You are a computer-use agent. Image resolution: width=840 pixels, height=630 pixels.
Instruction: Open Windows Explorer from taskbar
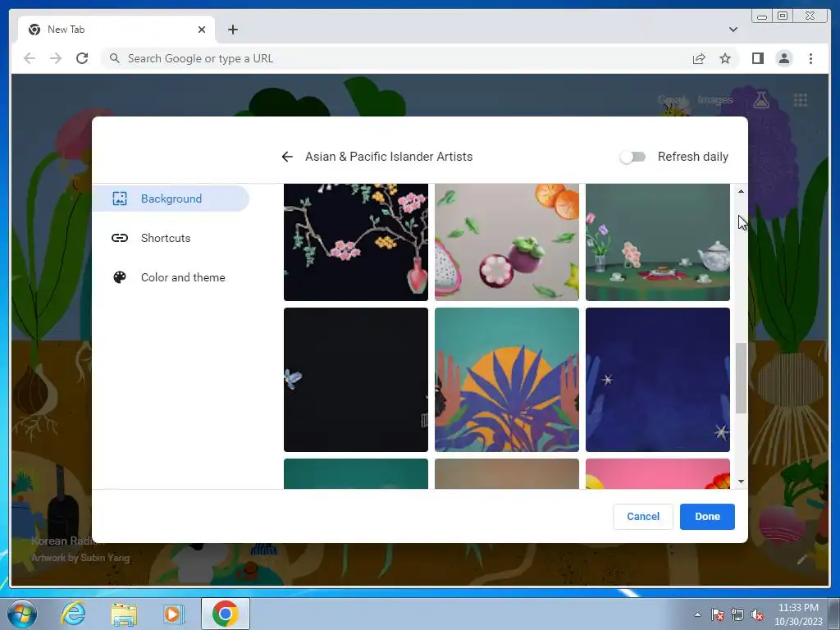124,614
